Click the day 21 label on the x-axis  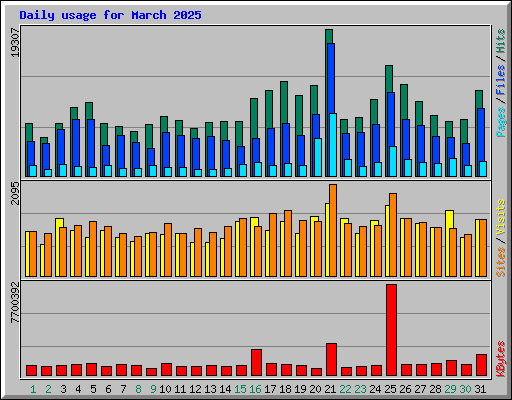(330, 389)
